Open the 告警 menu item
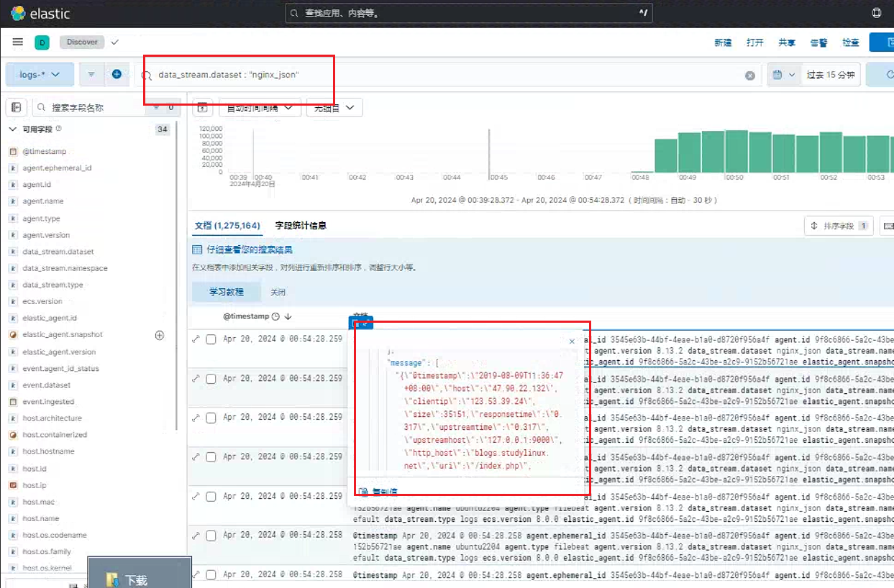This screenshot has height=588, width=894. (818, 42)
